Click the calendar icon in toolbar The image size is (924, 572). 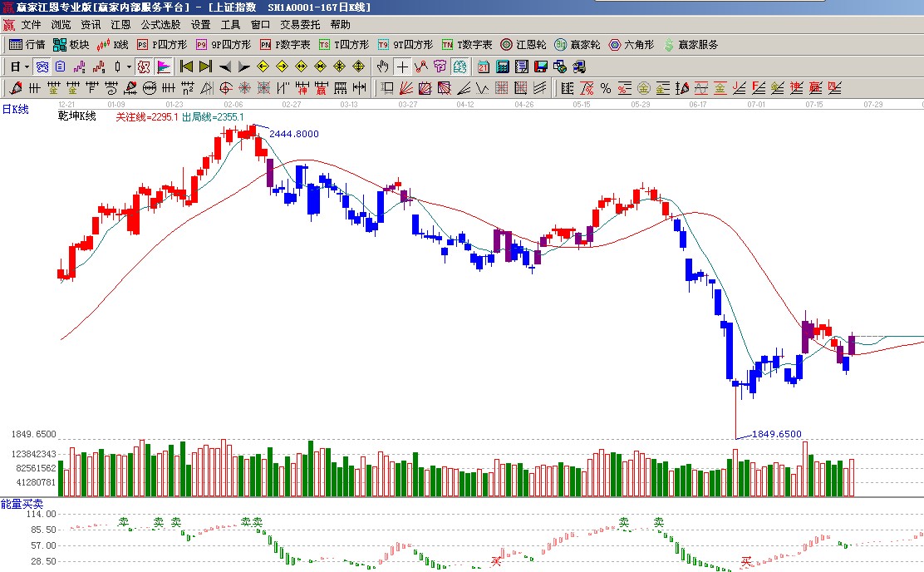pyautogui.click(x=484, y=67)
